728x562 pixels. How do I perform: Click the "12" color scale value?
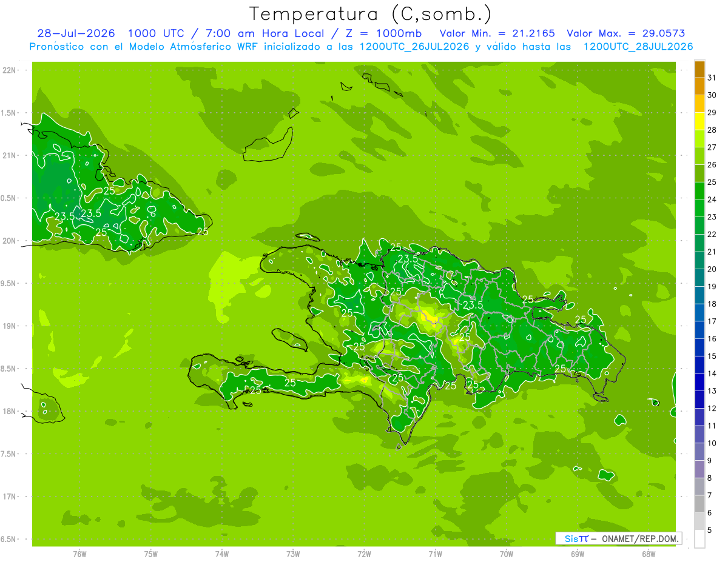[x=712, y=408]
